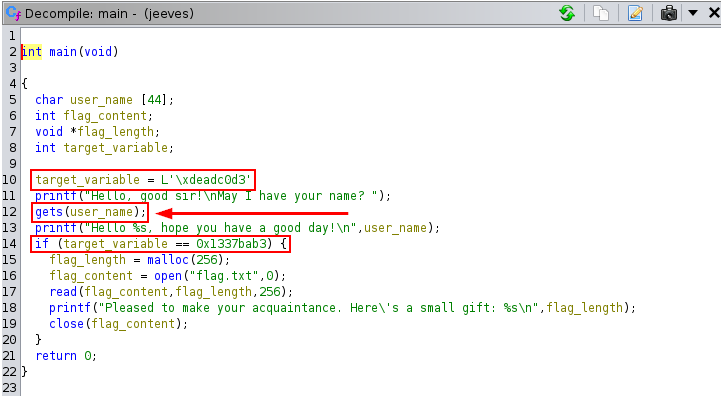Select the return keyword on line 21
The width and height of the screenshot is (721, 396).
(x=56, y=356)
